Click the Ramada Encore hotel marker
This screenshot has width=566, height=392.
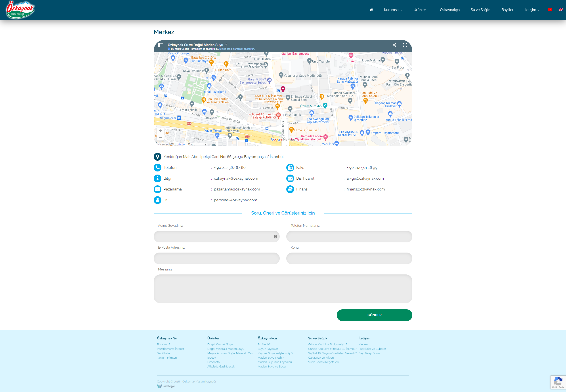[325, 137]
